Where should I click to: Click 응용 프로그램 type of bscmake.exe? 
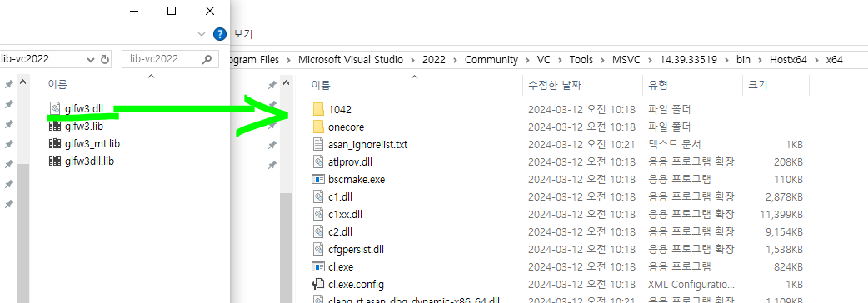coord(680,179)
